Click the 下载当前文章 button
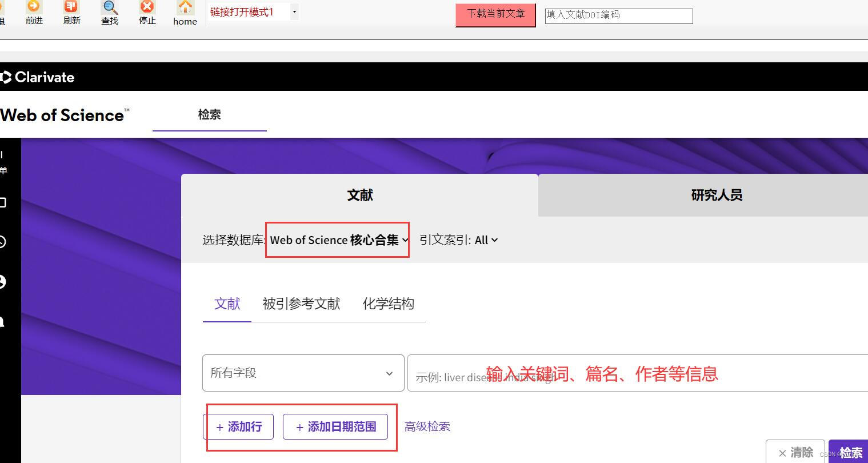 point(495,15)
